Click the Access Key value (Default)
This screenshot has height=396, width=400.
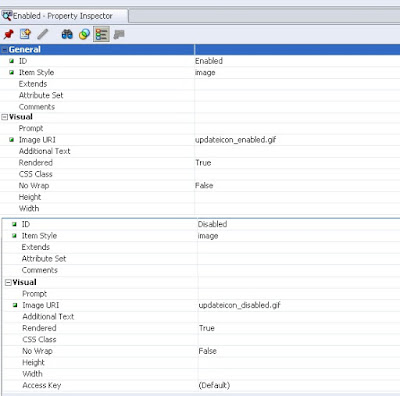tap(214, 385)
